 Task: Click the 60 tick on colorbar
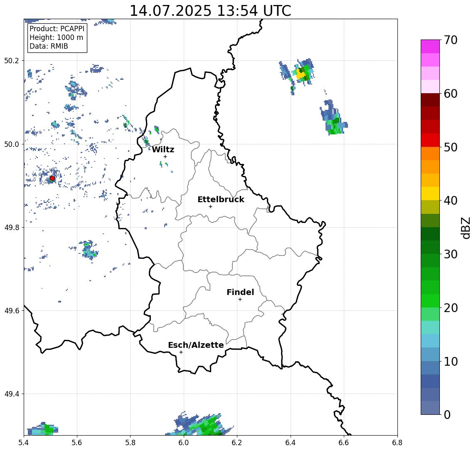pyautogui.click(x=450, y=94)
